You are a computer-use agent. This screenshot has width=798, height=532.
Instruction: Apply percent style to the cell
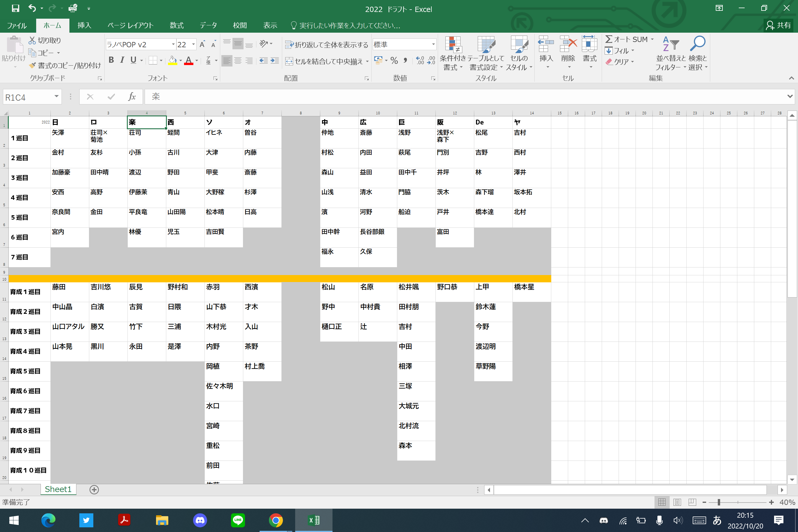(394, 61)
